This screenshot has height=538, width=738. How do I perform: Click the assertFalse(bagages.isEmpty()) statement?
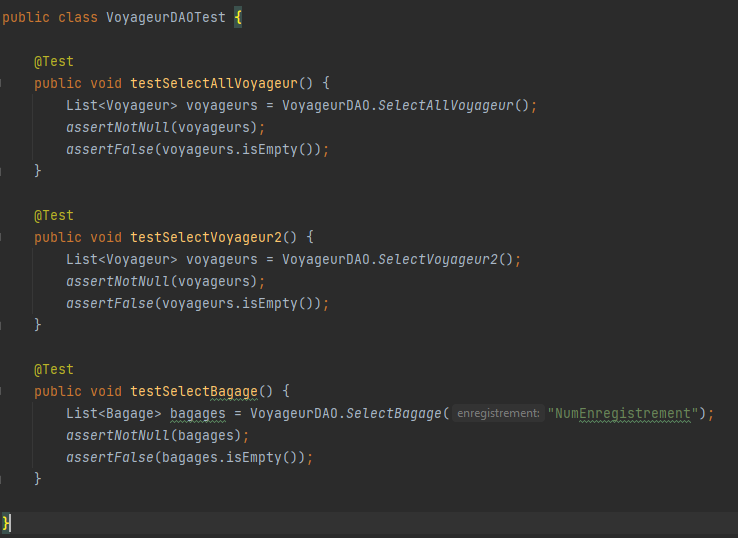pyautogui.click(x=190, y=458)
